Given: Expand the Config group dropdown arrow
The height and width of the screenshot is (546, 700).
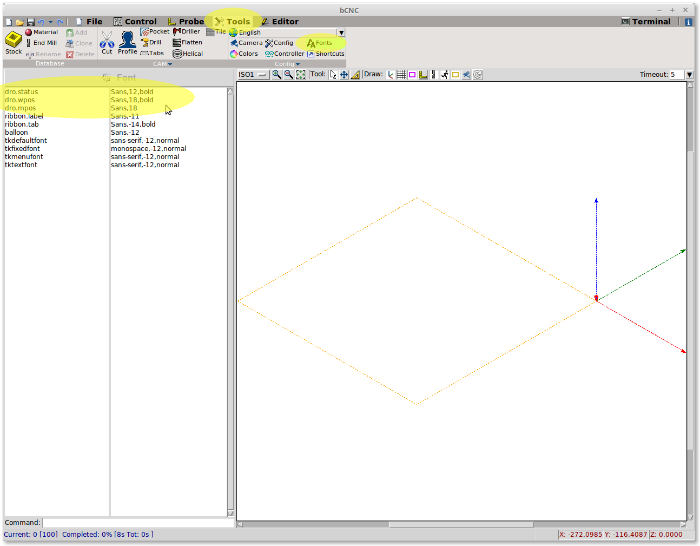Looking at the screenshot, I should 298,64.
